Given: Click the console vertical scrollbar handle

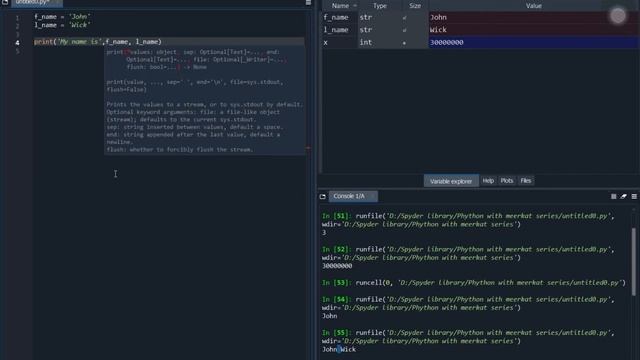Looking at the screenshot, I should click(633, 261).
